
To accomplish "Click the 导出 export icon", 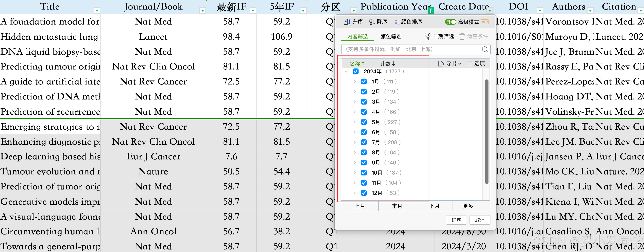I will pyautogui.click(x=441, y=64).
